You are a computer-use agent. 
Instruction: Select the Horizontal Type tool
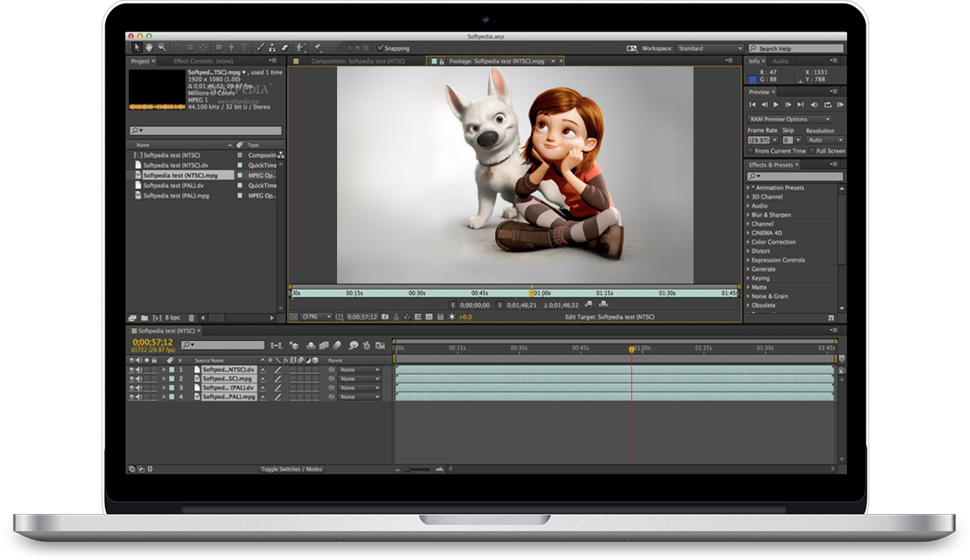[x=244, y=48]
